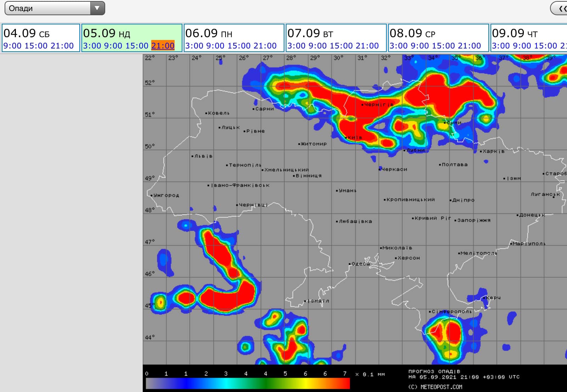Open the 06.09 ПН date tab header

(209, 33)
